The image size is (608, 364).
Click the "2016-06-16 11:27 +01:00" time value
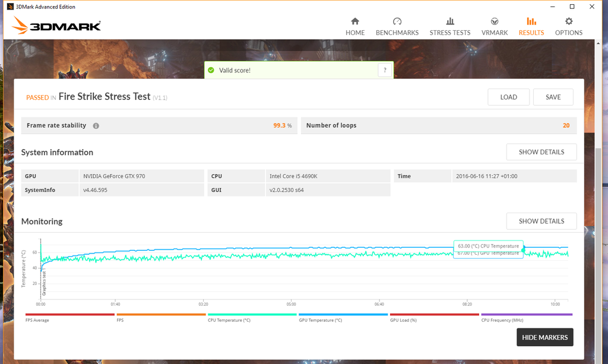[x=487, y=176]
